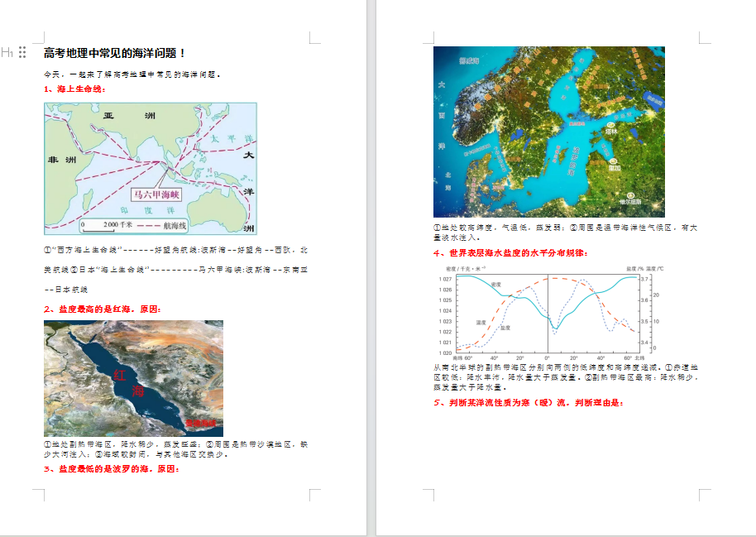Click the 非洲 label on the route map
The width and height of the screenshot is (756, 537).
pos(62,160)
